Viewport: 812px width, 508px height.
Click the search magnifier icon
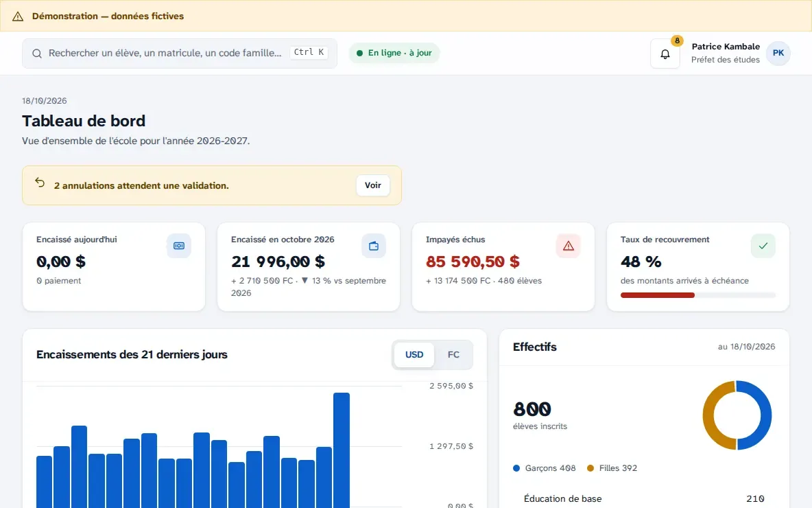(x=37, y=54)
